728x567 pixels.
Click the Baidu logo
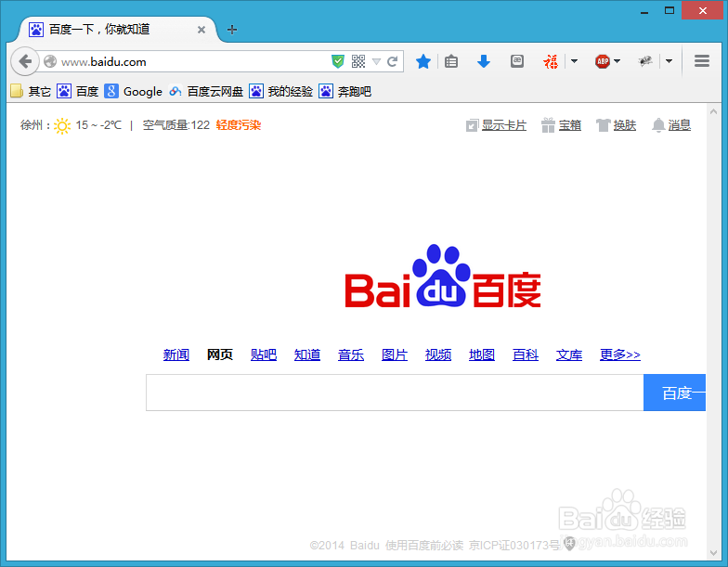tap(443, 277)
